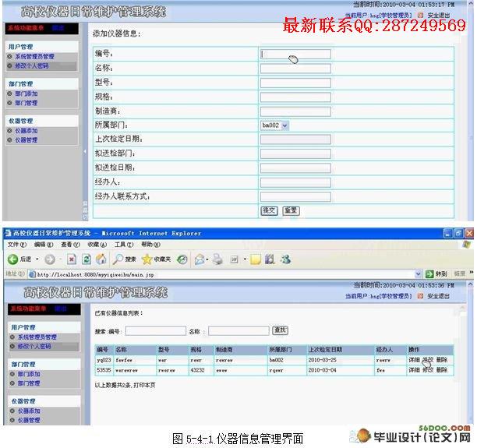Click 安全退出 icon in the IE window header
The height and width of the screenshot is (448, 477).
420,296
